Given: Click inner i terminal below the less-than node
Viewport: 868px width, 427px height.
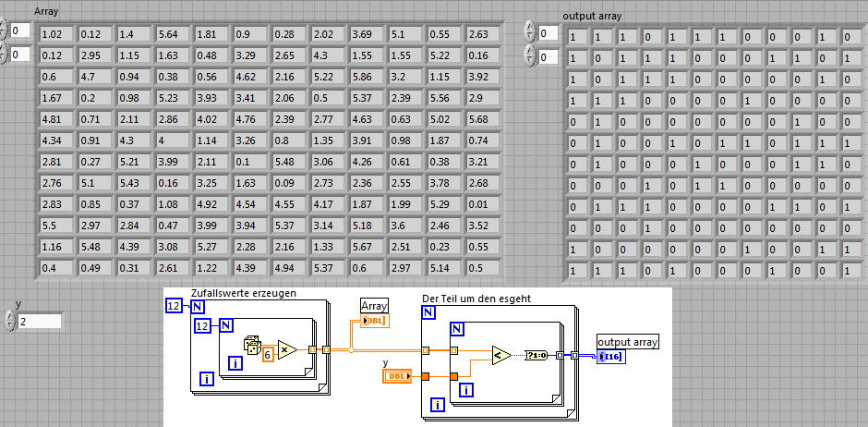Looking at the screenshot, I should coord(466,390).
